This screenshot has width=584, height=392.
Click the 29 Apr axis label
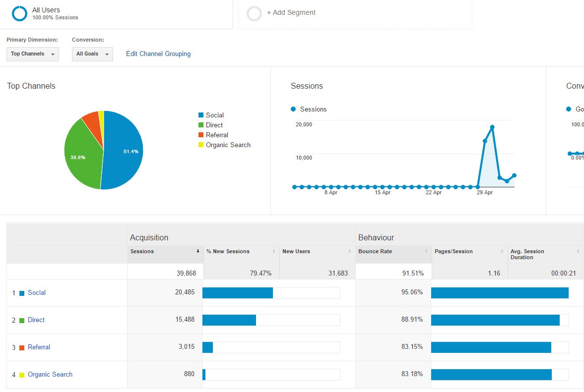(x=485, y=192)
